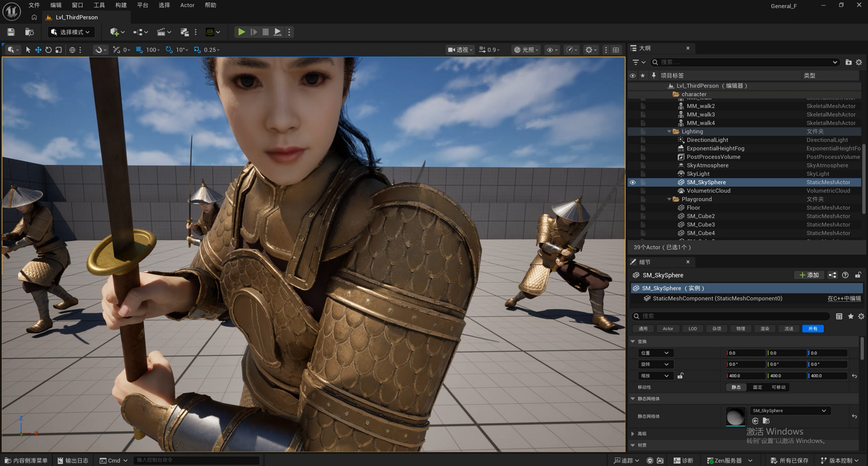The height and width of the screenshot is (466, 868).
Task: Open the 内容侧滑菜单 content drawer
Action: 26,461
